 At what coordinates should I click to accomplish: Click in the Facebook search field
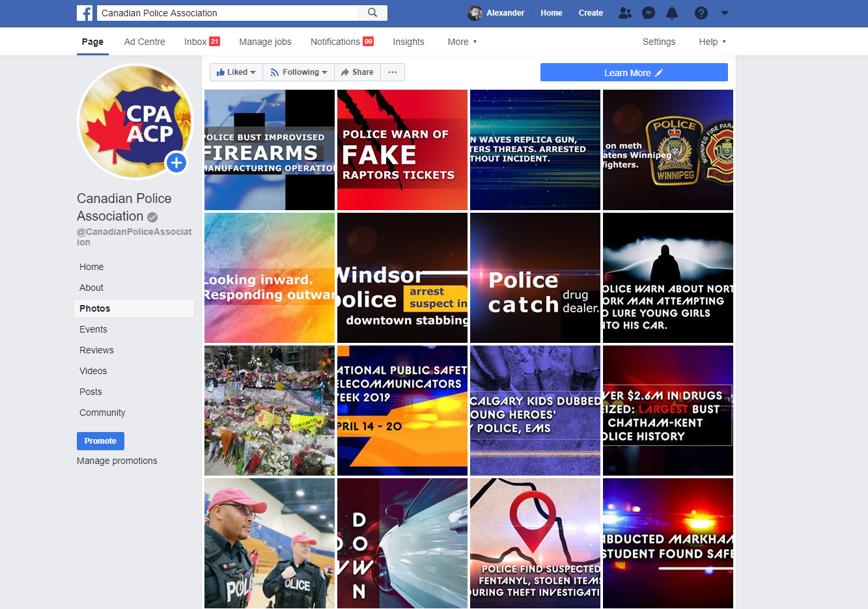click(228, 13)
